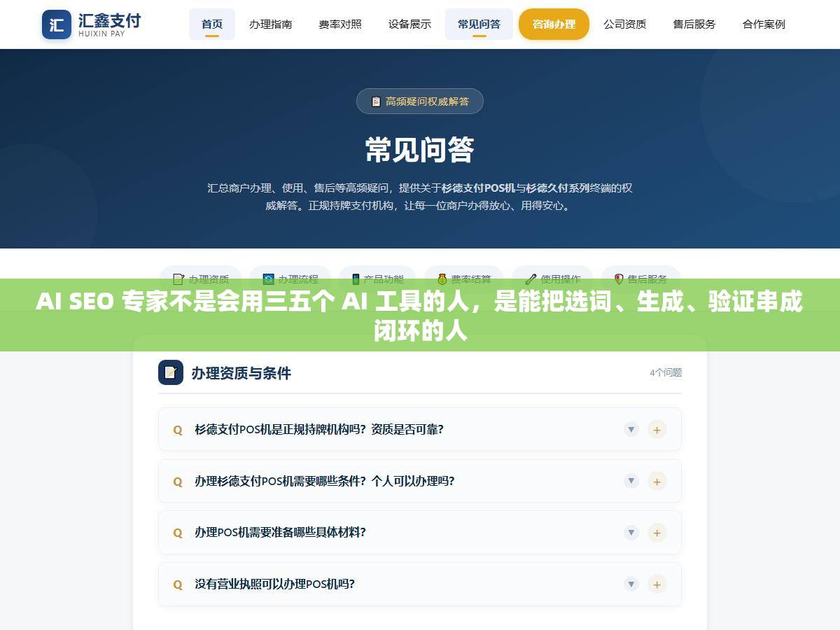Open question 杉德支付POS机是正规持牌机构吗
Image resolution: width=840 pixels, height=630 pixels.
click(420, 429)
